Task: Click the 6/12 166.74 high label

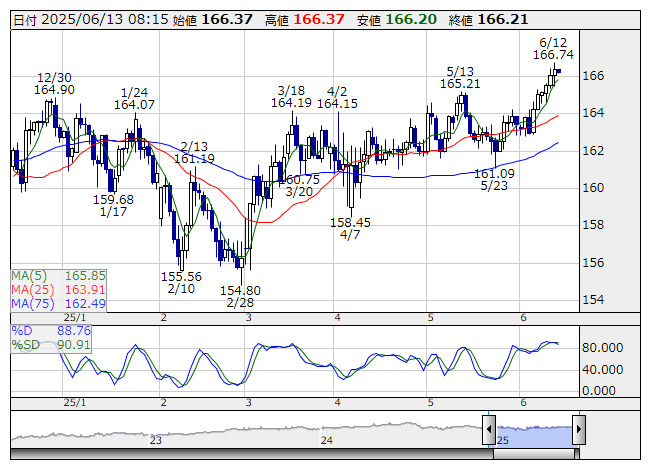Action: [x=553, y=49]
